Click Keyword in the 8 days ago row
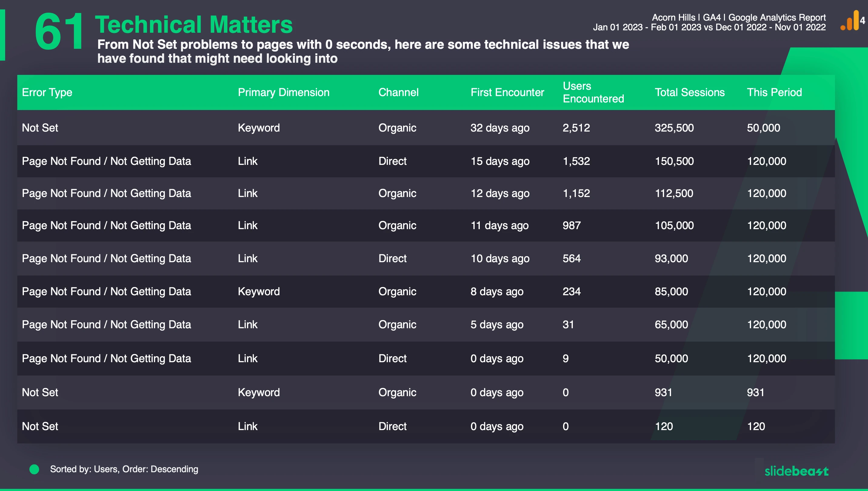The height and width of the screenshot is (491, 868). 259,291
